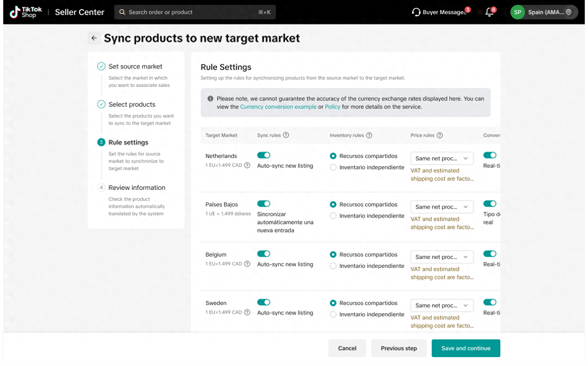Open the Países Bajos price rule dropdown
The height and width of the screenshot is (366, 588).
(442, 207)
